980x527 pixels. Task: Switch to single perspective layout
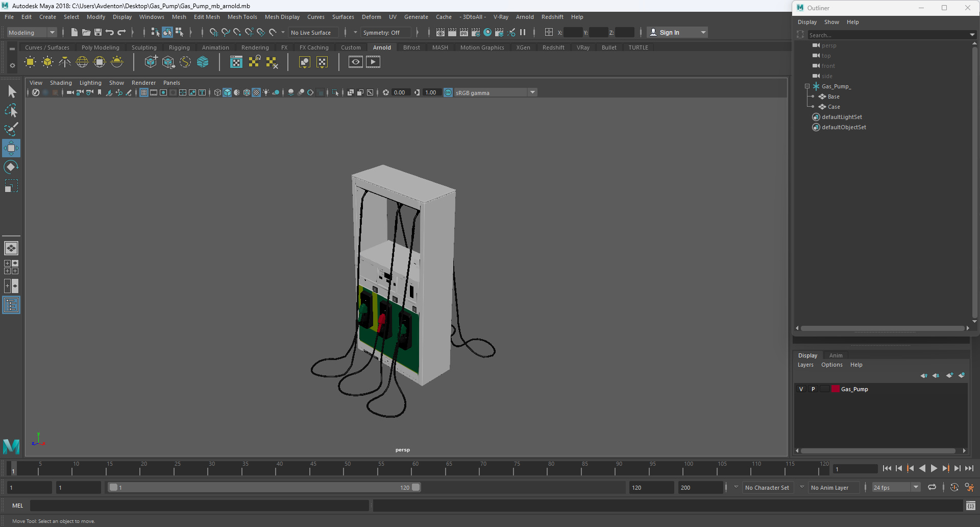[x=11, y=248]
